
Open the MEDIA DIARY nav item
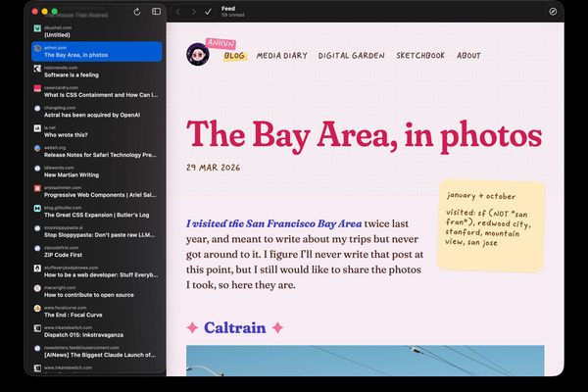click(281, 56)
